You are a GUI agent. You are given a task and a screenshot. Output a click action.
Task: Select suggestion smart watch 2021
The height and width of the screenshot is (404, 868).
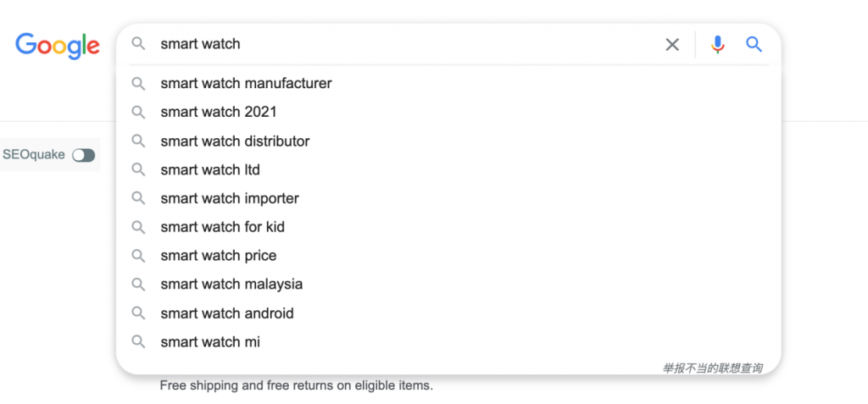click(448, 113)
